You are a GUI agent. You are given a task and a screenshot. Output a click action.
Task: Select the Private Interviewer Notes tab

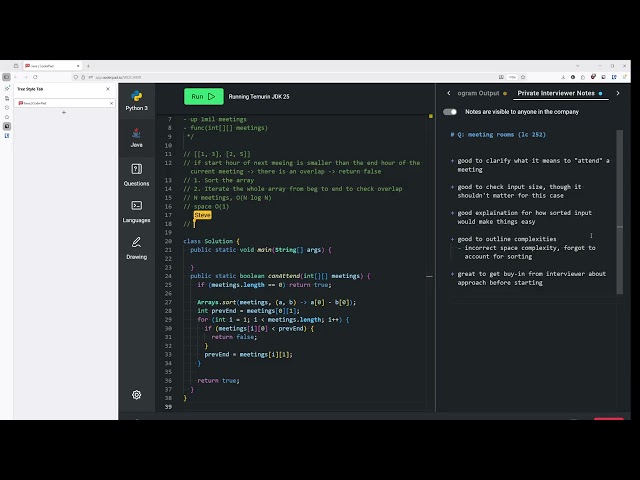click(556, 93)
